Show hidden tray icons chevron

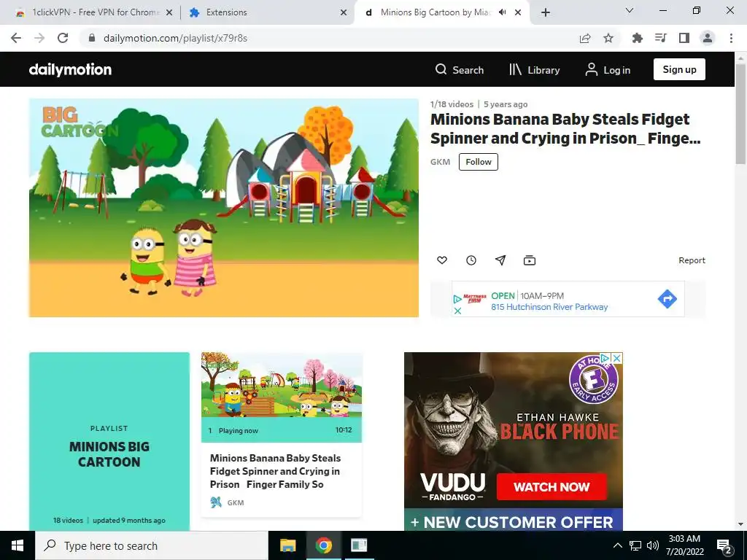pos(617,545)
